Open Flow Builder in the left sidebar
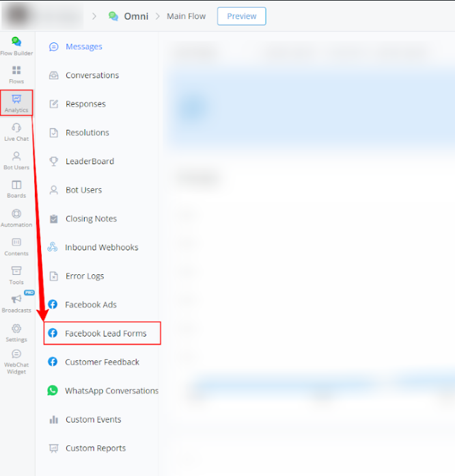The width and height of the screenshot is (455, 476). 16,46
